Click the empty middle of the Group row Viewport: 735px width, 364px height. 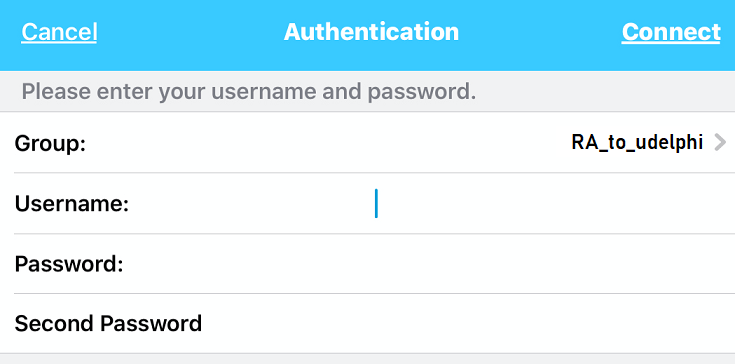click(x=328, y=142)
